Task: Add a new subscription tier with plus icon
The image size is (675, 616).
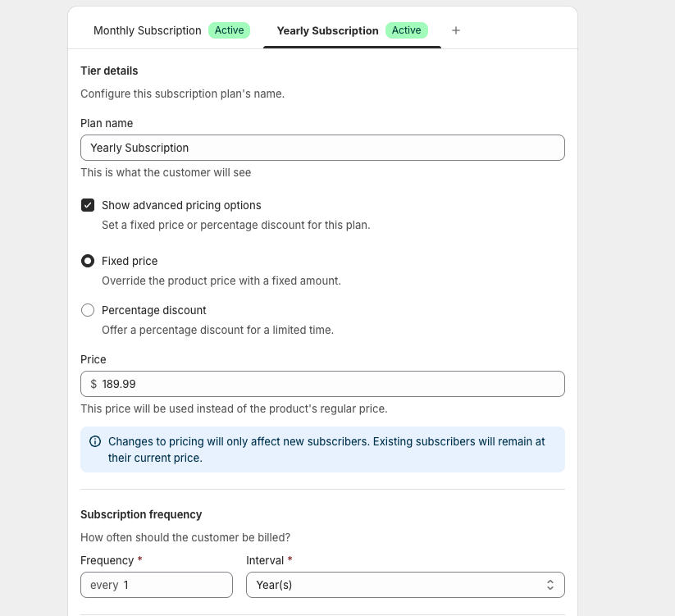Action: click(x=456, y=30)
